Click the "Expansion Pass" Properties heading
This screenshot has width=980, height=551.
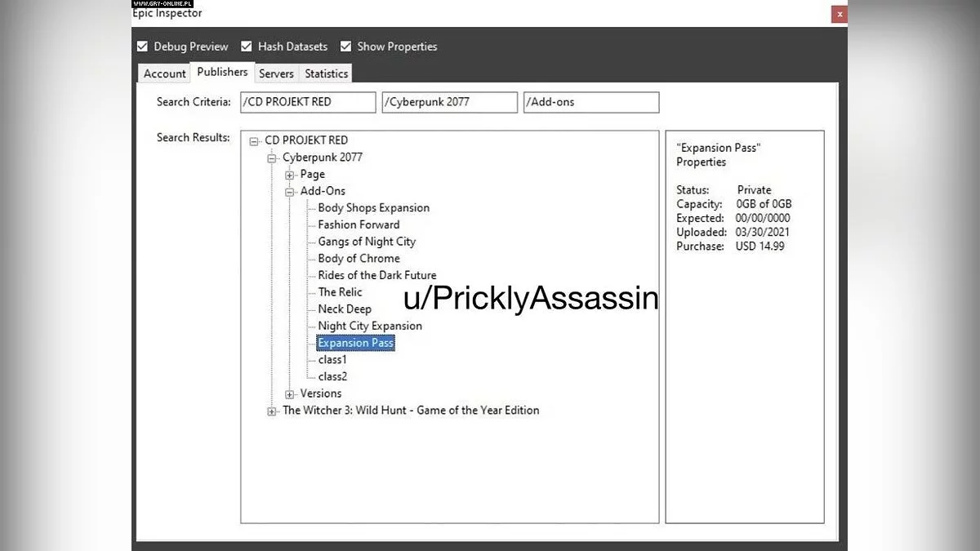coord(719,155)
